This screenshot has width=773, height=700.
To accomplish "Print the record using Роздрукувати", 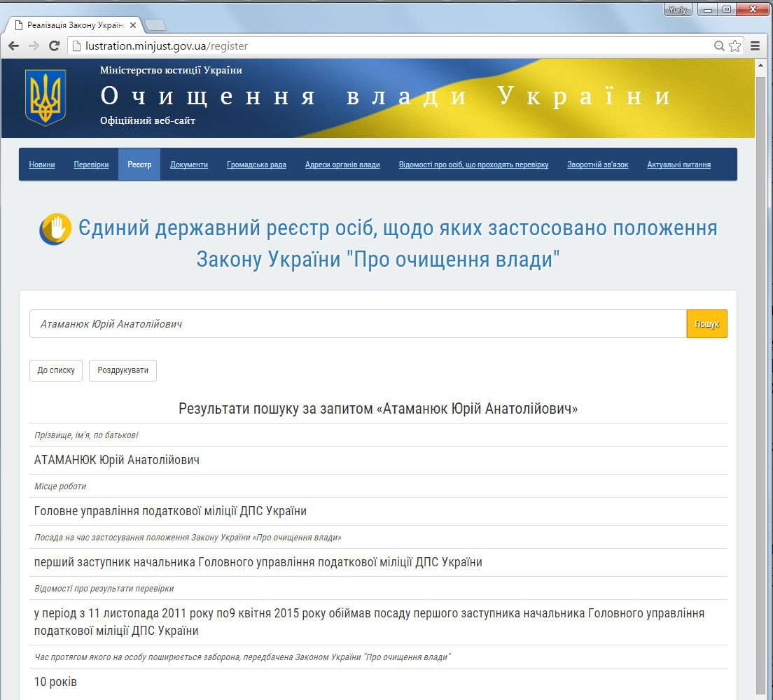I will (x=123, y=370).
